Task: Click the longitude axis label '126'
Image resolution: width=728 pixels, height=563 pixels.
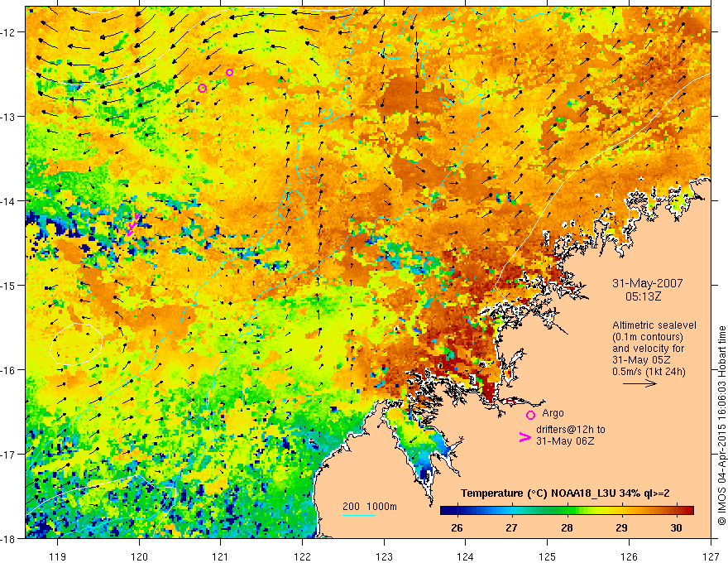Action: [629, 556]
